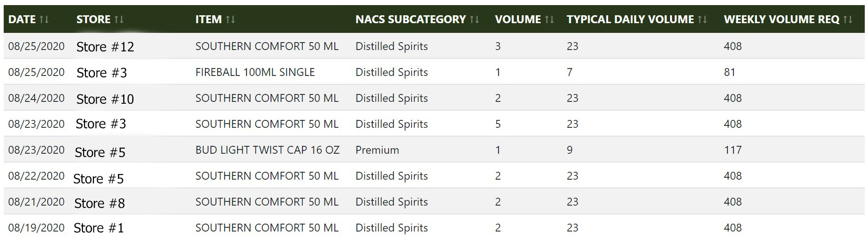Sort using NACS Subcategory arrow icon
The width and height of the screenshot is (868, 238).
click(x=474, y=19)
